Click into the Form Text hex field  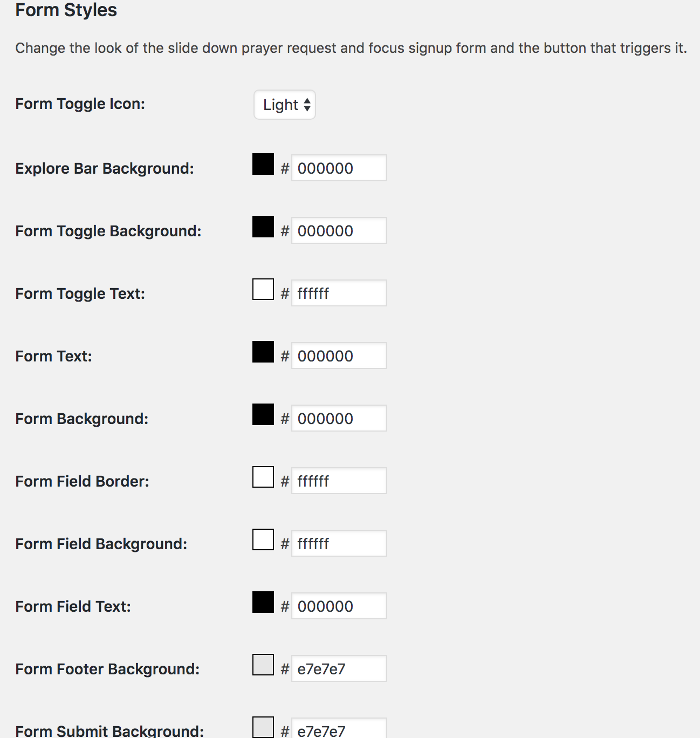pyautogui.click(x=339, y=356)
